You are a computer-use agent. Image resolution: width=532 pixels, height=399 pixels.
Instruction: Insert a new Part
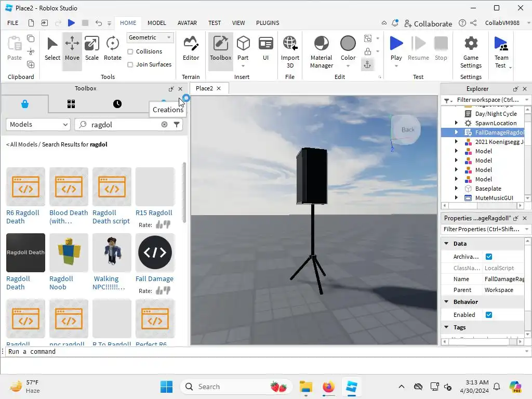click(x=243, y=49)
